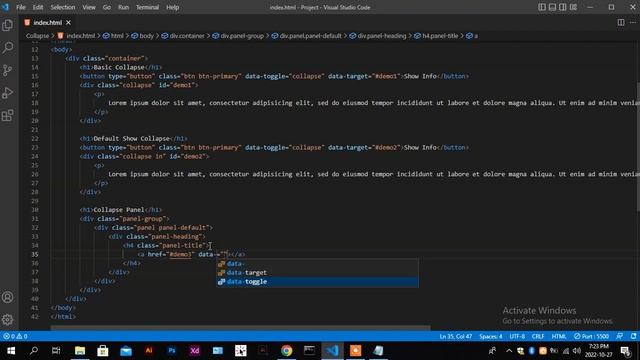Split the editor to the right

tap(620, 22)
